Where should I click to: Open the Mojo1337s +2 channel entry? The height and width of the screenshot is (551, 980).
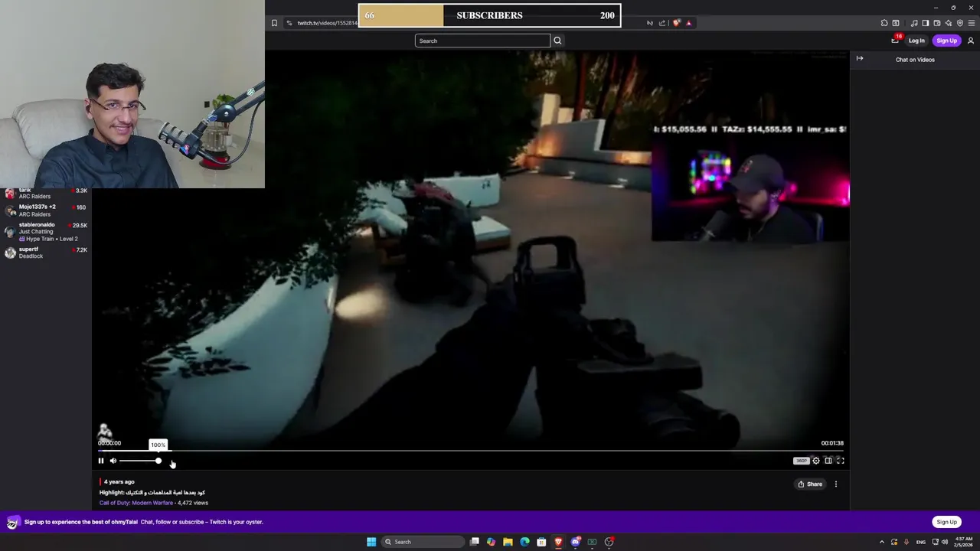coord(46,210)
